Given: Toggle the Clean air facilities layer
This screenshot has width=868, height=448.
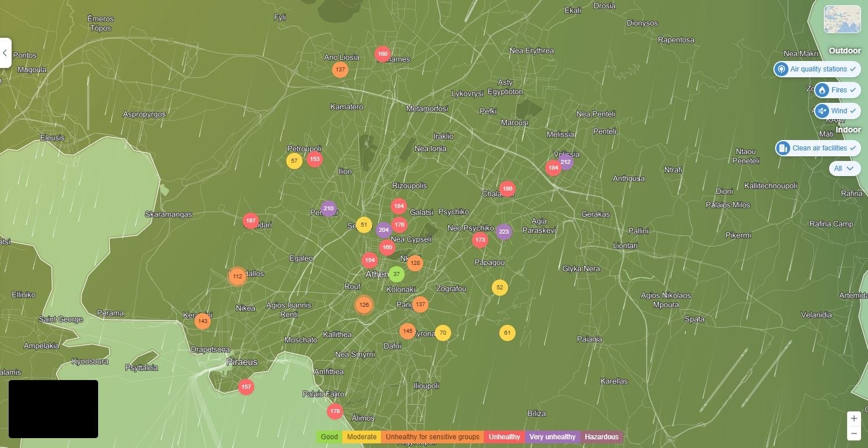Looking at the screenshot, I should 817,148.
